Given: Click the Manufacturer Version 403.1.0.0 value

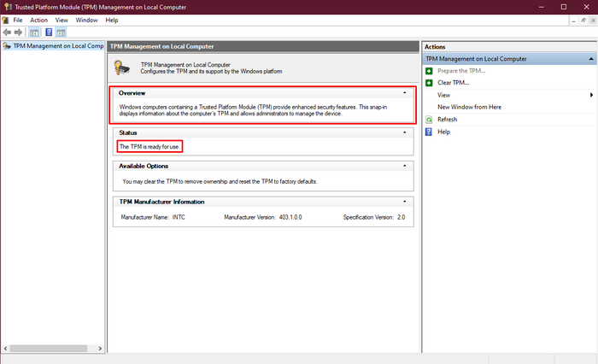Looking at the screenshot, I should (290, 217).
